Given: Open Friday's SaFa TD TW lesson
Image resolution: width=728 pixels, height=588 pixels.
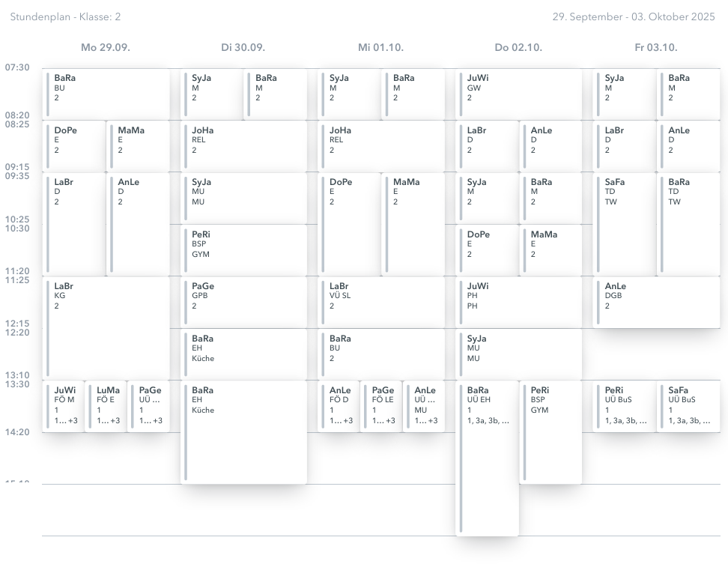Looking at the screenshot, I should point(625,224).
